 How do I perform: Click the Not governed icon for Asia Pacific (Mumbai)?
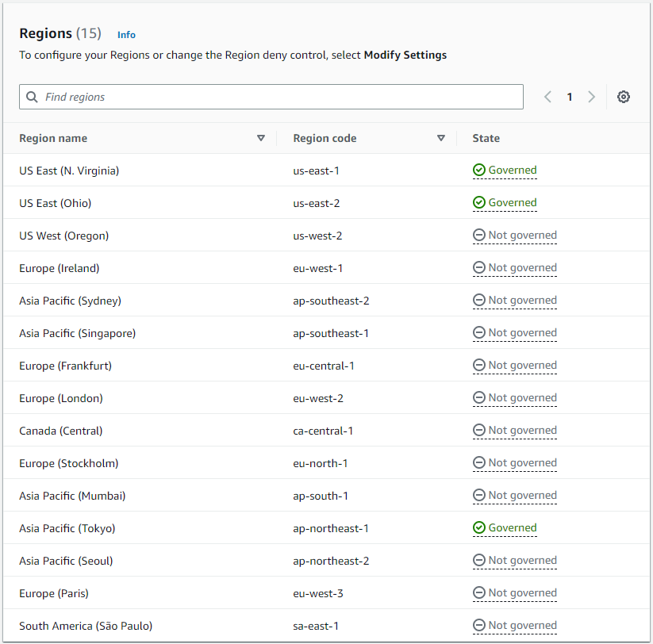tap(478, 496)
